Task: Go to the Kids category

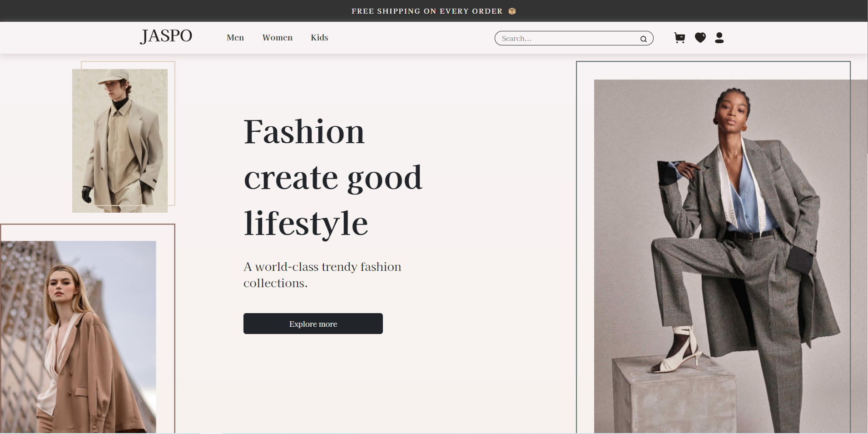Action: (x=319, y=38)
